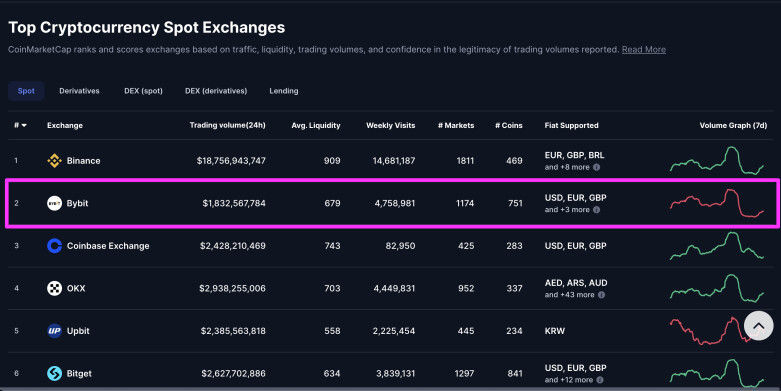Image resolution: width=781 pixels, height=391 pixels.
Task: Click Upbit fiat supported KRW
Action: [x=555, y=331]
